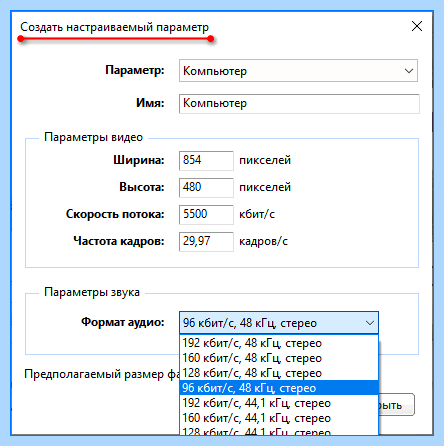
Task: Click the Высота field with 480
Action: click(206, 187)
